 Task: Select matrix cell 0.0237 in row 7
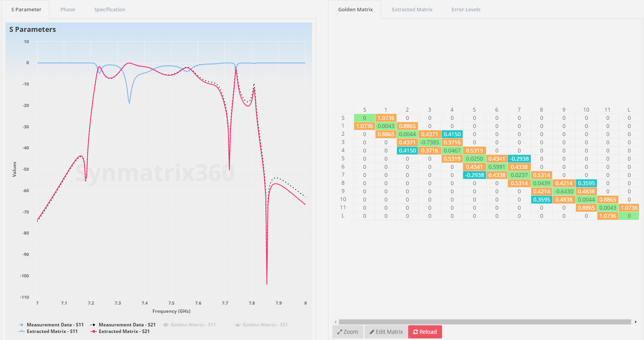pyautogui.click(x=519, y=175)
